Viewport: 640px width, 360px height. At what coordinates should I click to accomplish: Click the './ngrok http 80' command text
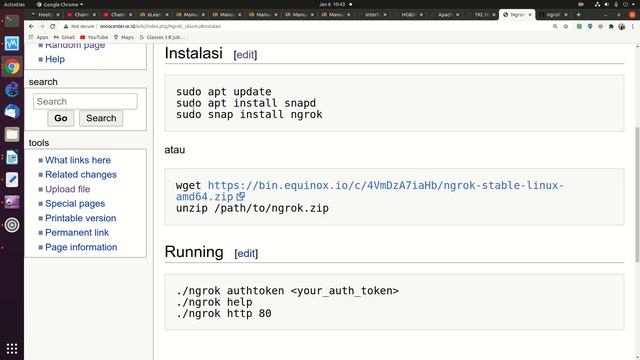(x=224, y=313)
